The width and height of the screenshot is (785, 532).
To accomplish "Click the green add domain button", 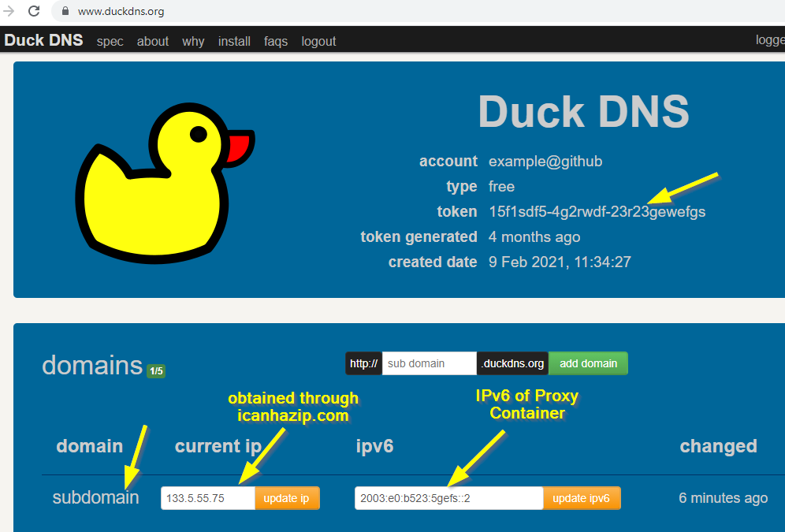I will click(588, 363).
